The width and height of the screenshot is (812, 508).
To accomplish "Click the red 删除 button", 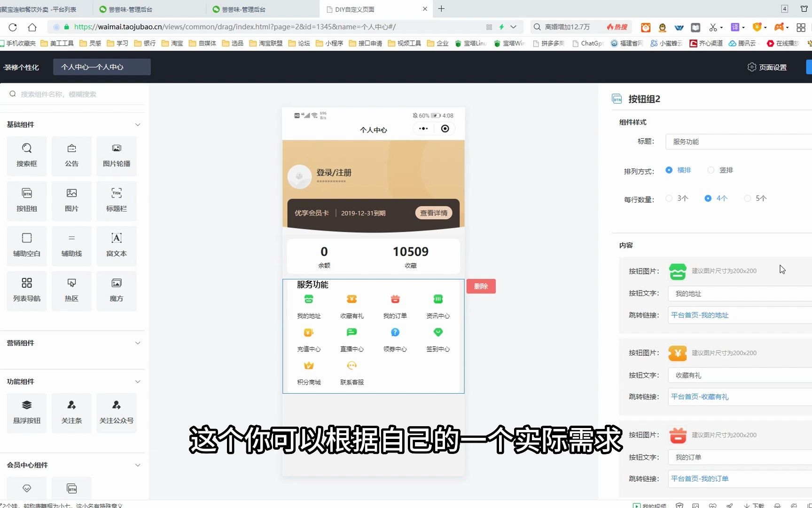I will tap(481, 286).
